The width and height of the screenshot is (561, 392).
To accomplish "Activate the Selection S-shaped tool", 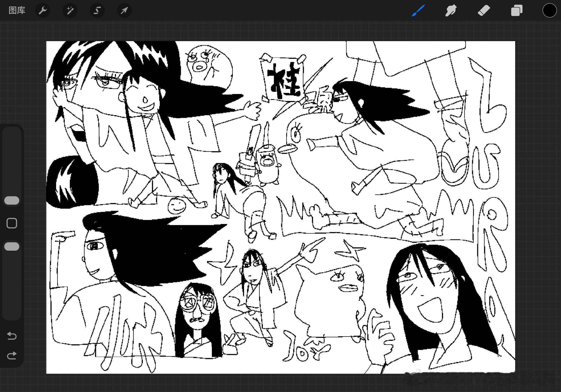I will (x=97, y=11).
